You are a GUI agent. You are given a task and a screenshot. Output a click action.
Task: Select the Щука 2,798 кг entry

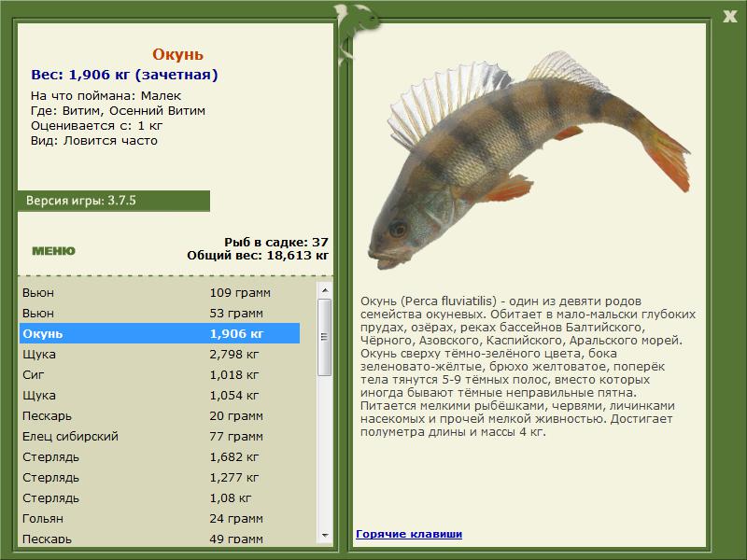160,354
